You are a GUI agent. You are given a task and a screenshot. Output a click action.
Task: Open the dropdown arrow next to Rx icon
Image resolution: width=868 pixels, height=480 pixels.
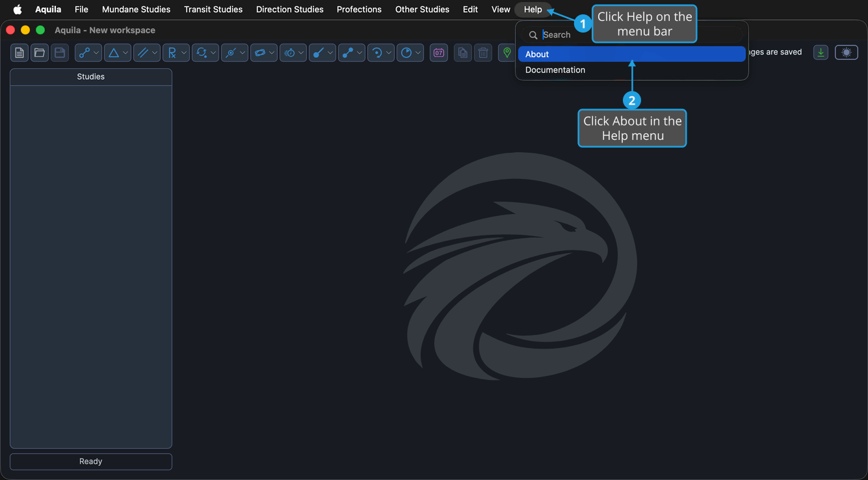click(x=184, y=53)
